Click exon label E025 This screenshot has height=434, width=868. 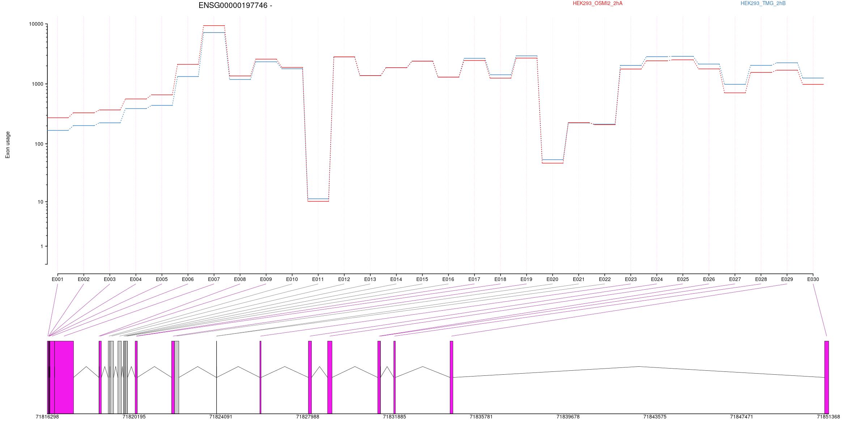(683, 279)
